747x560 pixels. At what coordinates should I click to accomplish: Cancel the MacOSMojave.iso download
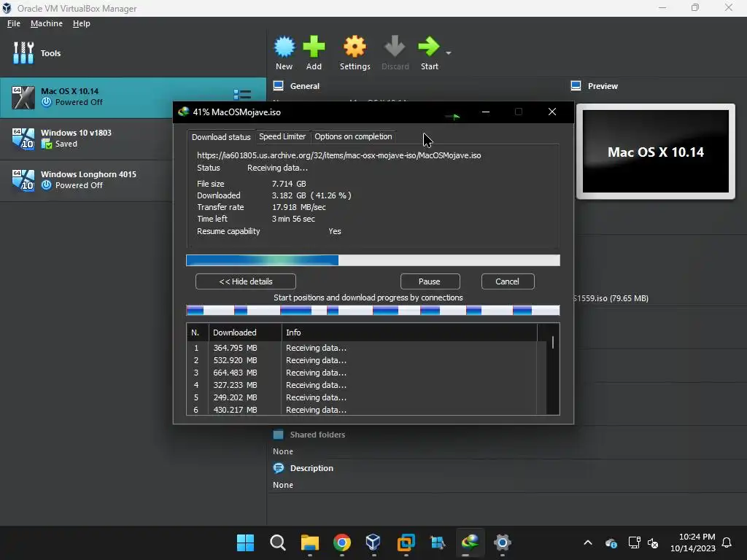[508, 281]
